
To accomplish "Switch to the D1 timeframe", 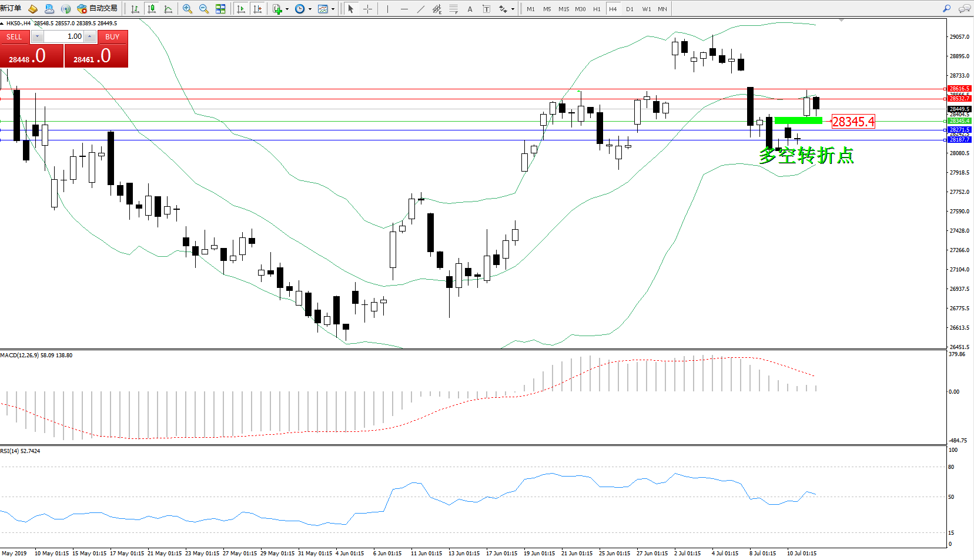I will [630, 9].
